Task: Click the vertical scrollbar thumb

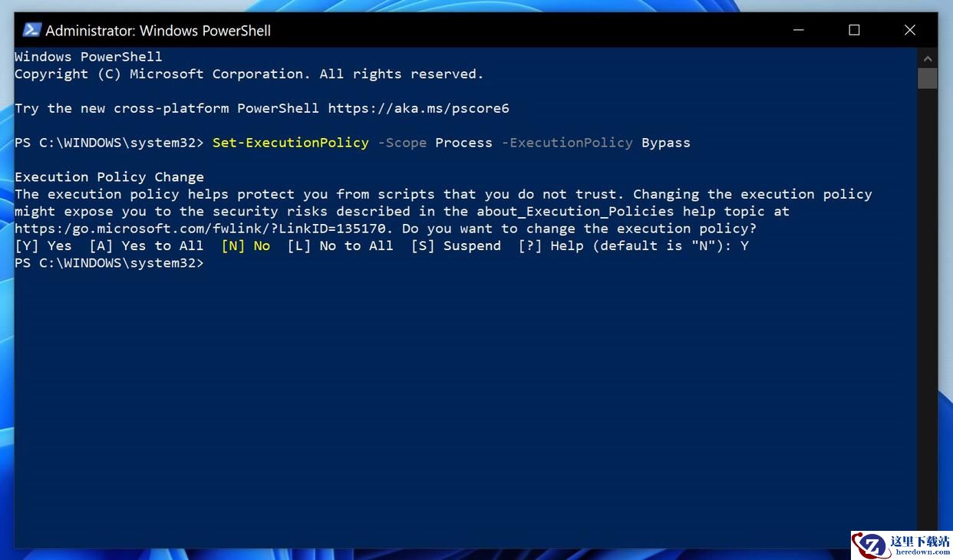Action: (x=928, y=78)
